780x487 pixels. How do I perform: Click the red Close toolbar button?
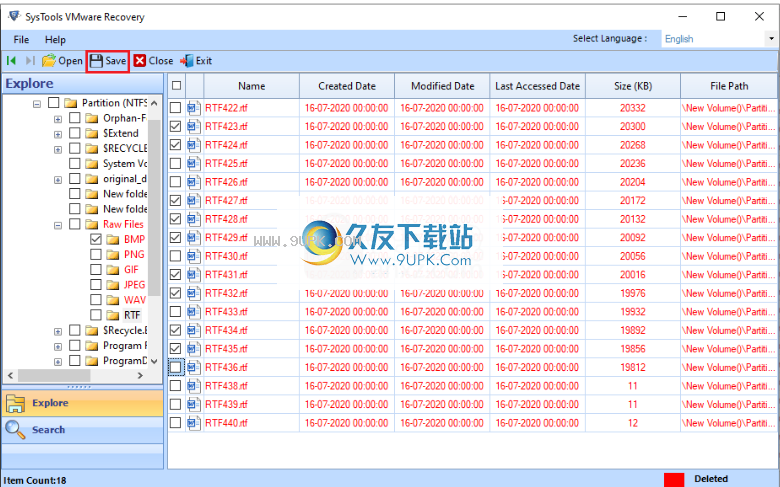pyautogui.click(x=153, y=61)
